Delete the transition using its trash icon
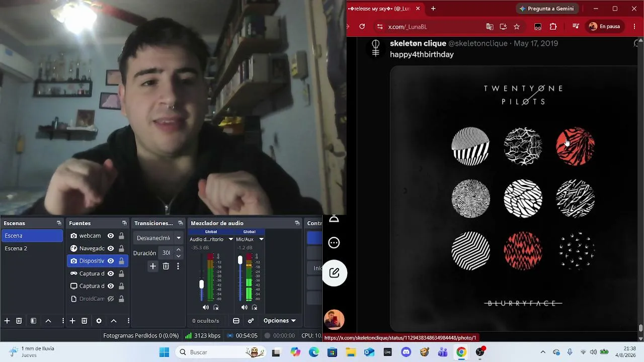 coord(166,266)
